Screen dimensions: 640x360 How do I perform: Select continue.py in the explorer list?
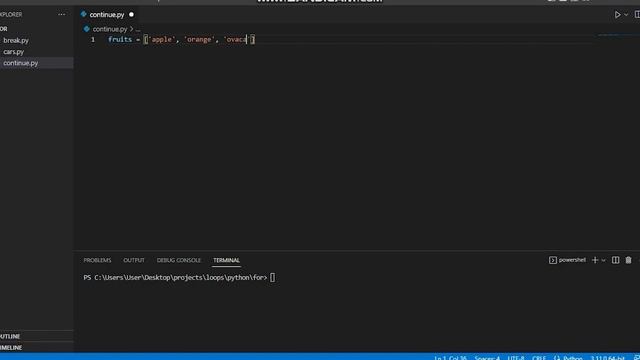20,63
